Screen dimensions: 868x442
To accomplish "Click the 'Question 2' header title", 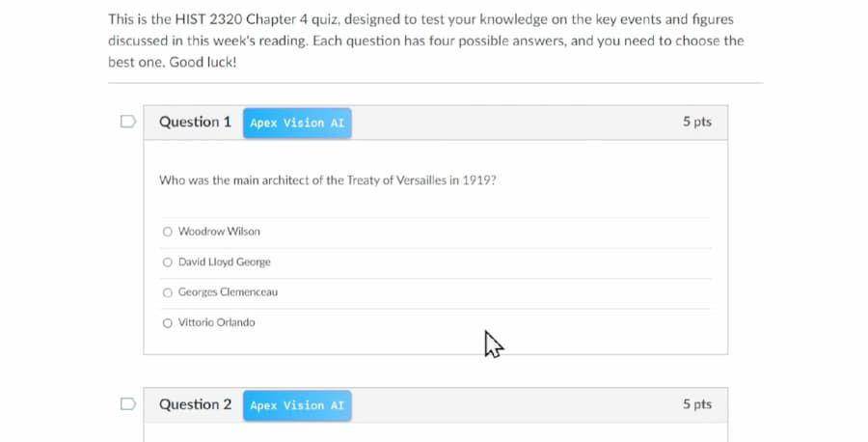I will (195, 404).
